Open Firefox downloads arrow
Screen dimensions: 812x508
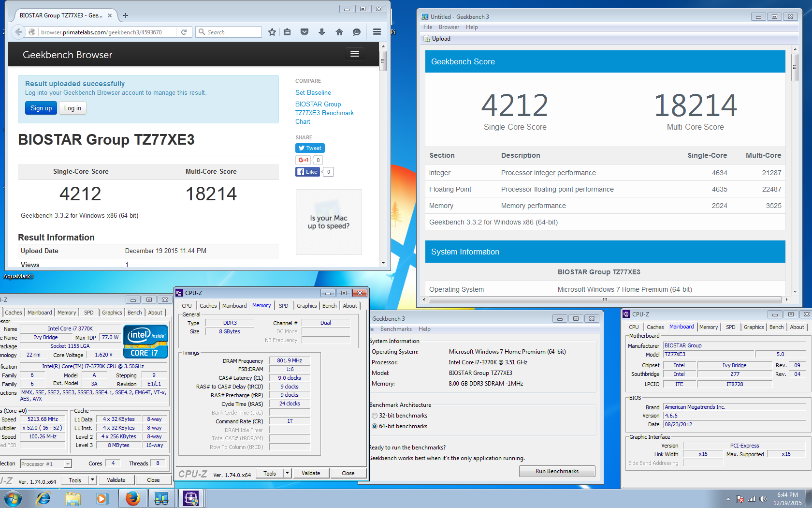[322, 32]
